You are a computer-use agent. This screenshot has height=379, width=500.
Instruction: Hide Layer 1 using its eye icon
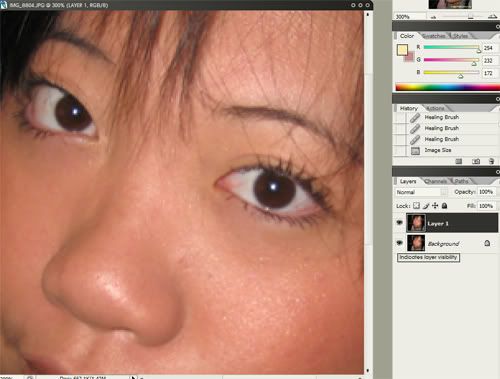click(x=400, y=223)
